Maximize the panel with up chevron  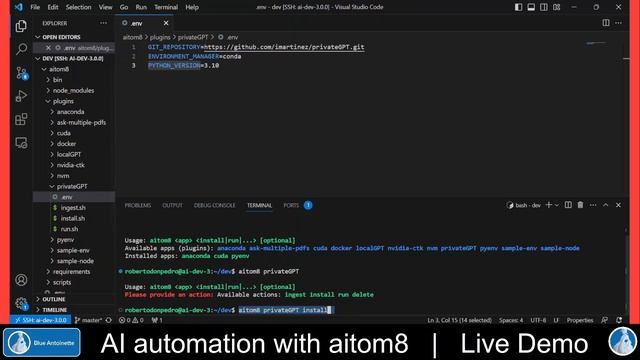click(606, 205)
